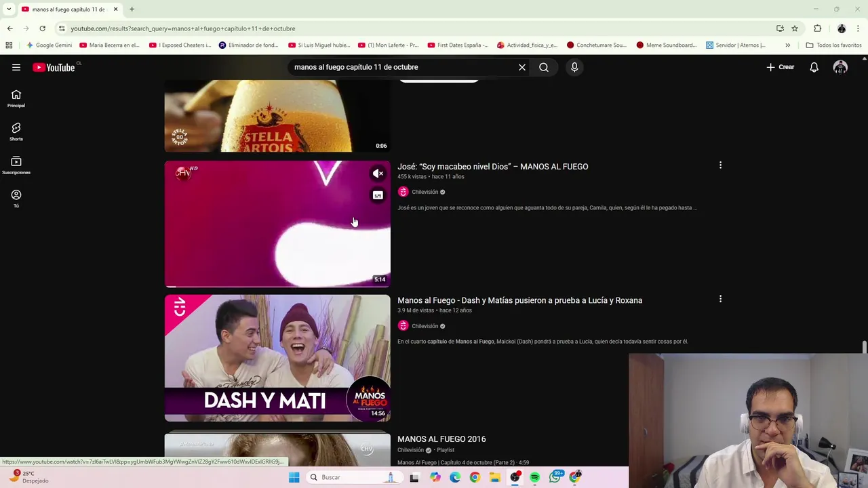Open Shorts in the sidebar
Screen dimensions: 868x488
click(16, 132)
